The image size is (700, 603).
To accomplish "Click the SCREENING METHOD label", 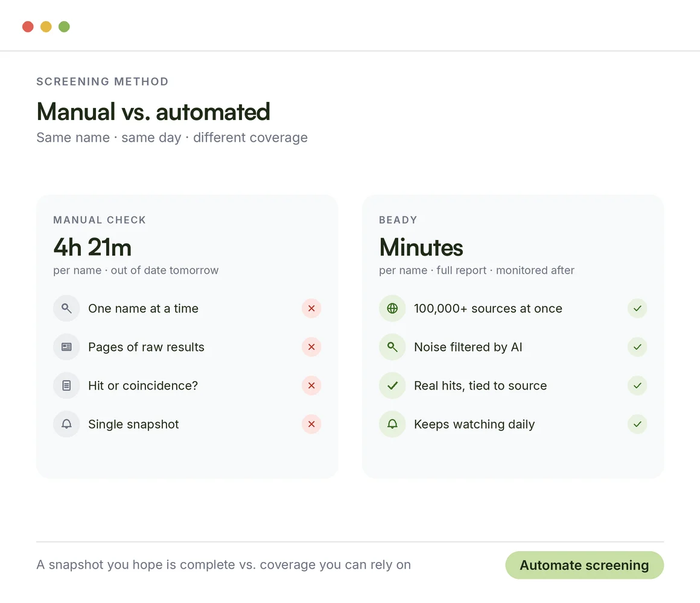I will pyautogui.click(x=102, y=81).
